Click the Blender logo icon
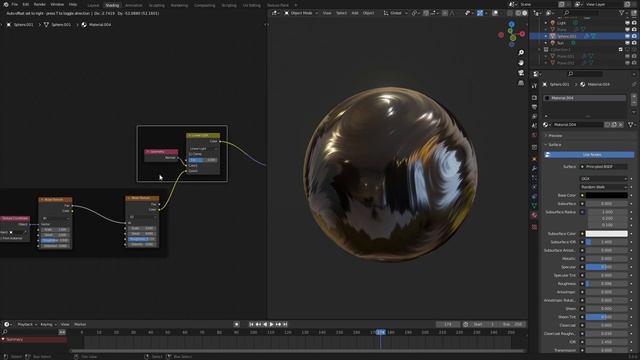Viewport: 640px width, 360px height. click(x=6, y=4)
